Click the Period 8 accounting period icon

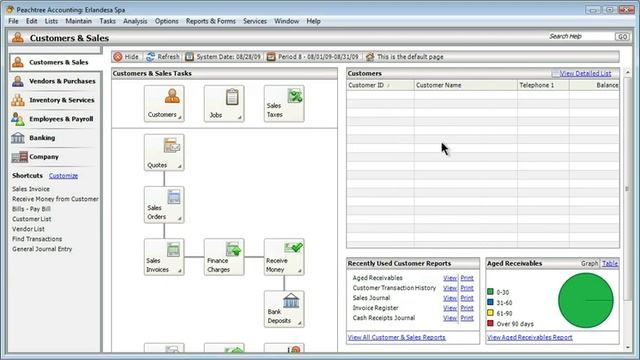coord(271,57)
